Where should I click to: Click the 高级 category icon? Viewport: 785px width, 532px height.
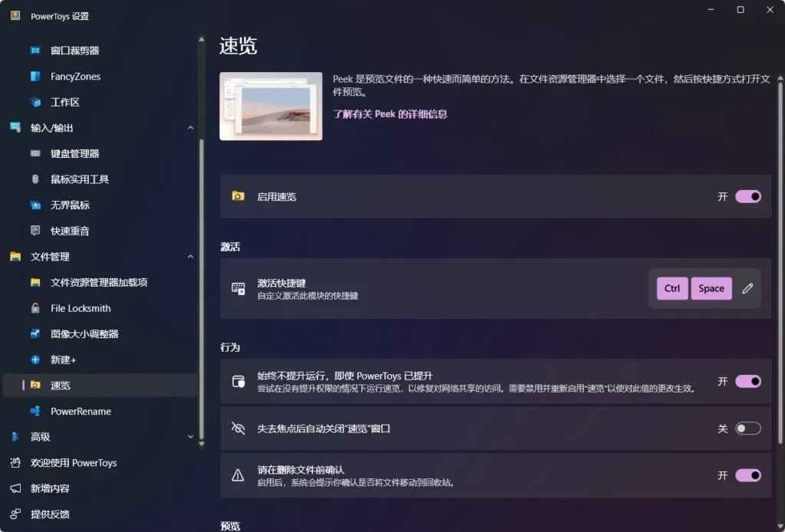click(x=15, y=437)
